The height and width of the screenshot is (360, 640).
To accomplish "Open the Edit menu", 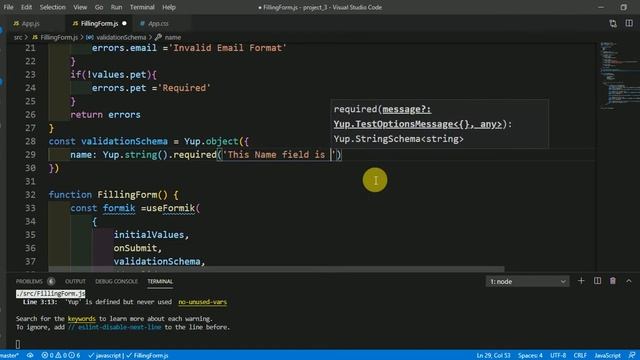I will click(x=27, y=7).
